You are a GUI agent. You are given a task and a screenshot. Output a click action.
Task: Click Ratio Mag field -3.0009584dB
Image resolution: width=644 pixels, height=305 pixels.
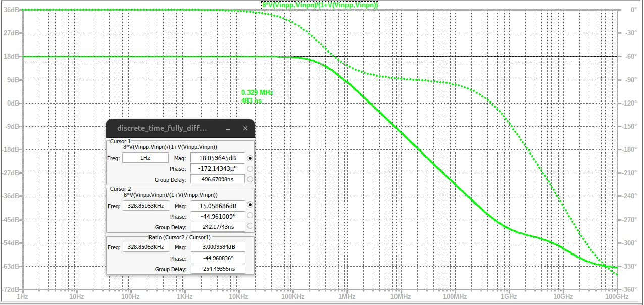pyautogui.click(x=218, y=247)
